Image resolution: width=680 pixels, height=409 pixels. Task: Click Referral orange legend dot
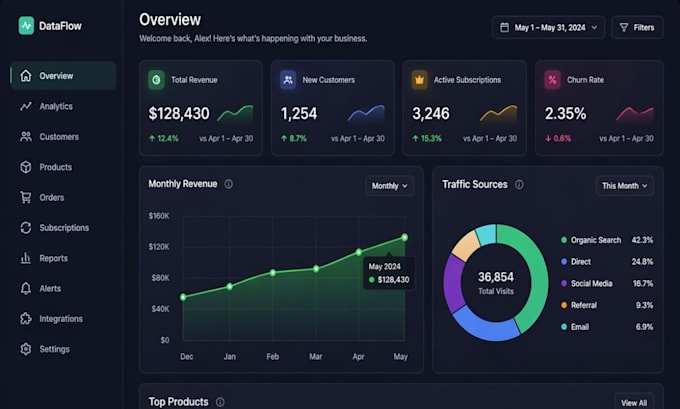[564, 305]
